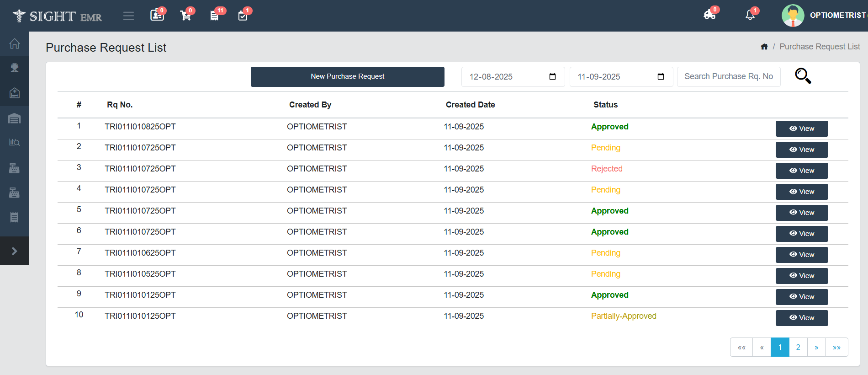Open the warehouse icon in the sidebar

point(14,119)
